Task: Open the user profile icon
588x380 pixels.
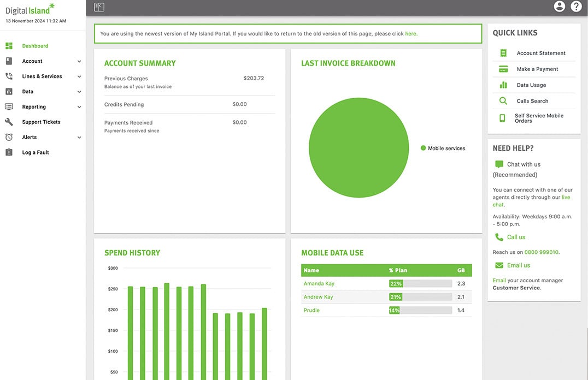Action: point(559,7)
